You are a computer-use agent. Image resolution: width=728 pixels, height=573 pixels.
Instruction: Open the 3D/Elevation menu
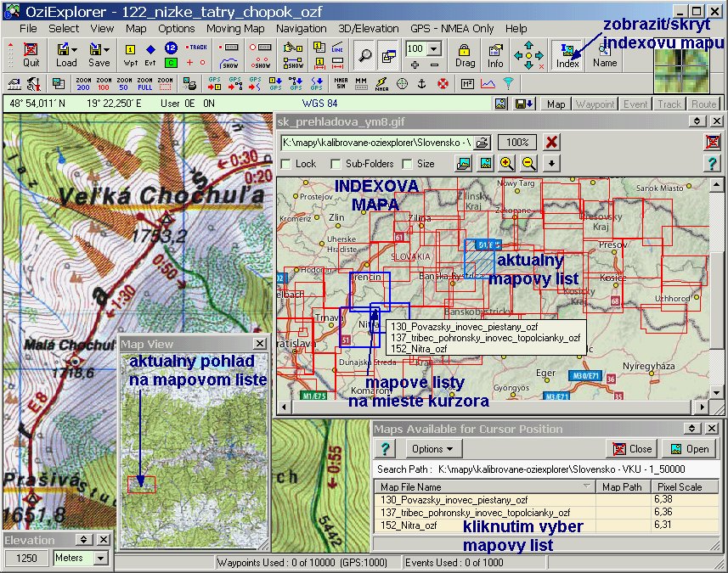coord(368,28)
